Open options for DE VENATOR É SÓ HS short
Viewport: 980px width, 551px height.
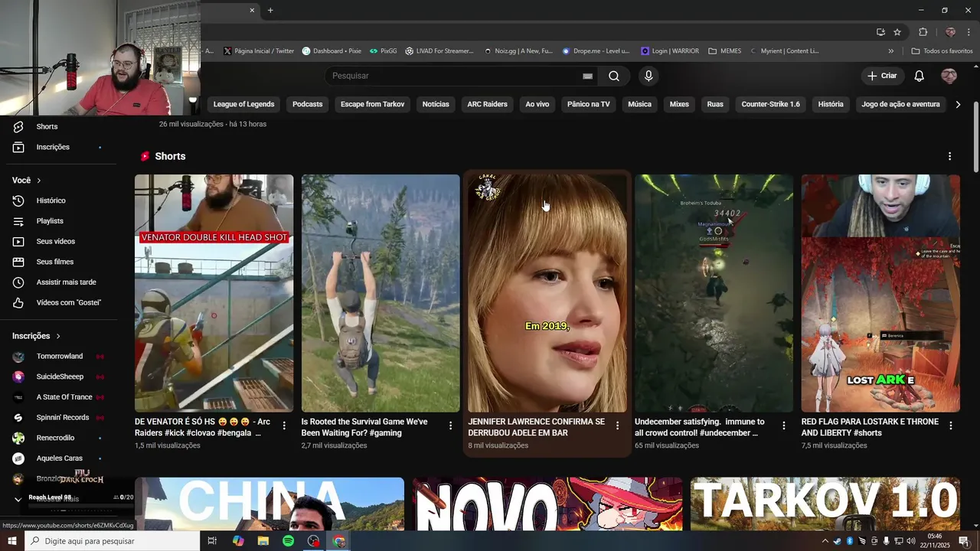click(284, 425)
